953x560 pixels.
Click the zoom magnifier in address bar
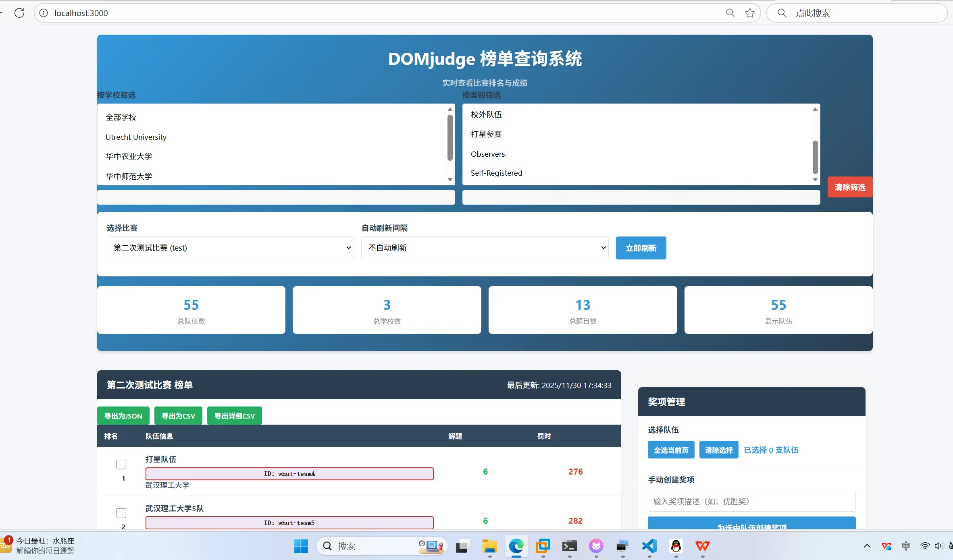(x=730, y=13)
